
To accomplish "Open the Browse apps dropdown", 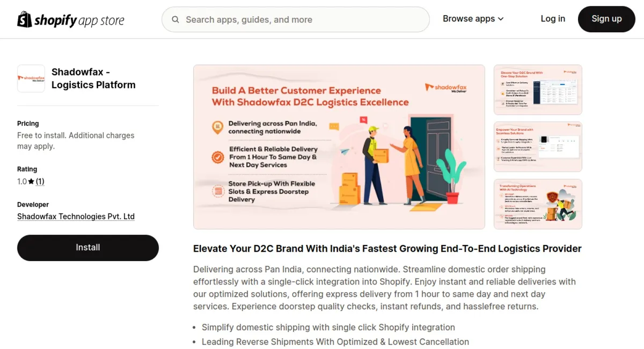I will (469, 19).
